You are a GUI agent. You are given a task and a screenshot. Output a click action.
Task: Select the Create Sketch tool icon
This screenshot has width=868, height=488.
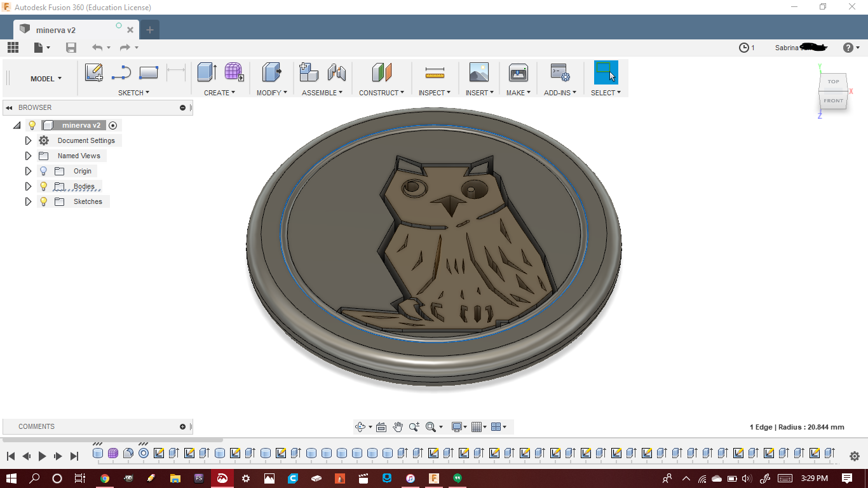94,72
